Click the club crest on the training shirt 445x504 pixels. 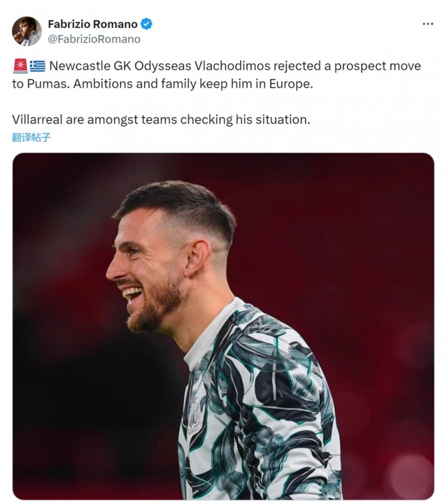pos(195,417)
